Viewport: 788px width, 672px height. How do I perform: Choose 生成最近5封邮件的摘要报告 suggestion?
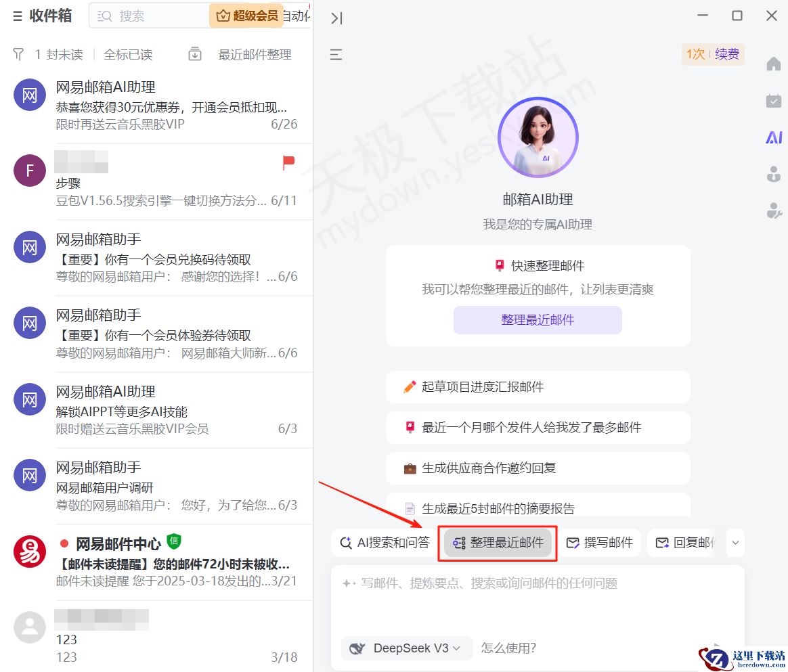pyautogui.click(x=538, y=506)
